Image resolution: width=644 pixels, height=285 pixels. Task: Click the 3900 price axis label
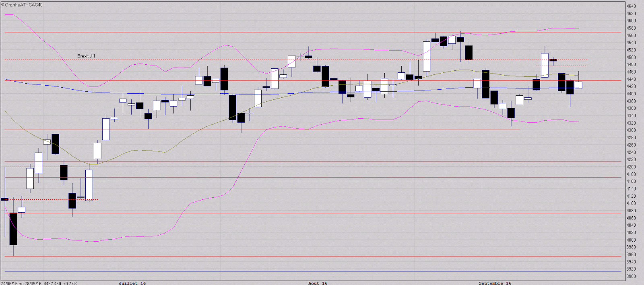(631, 277)
